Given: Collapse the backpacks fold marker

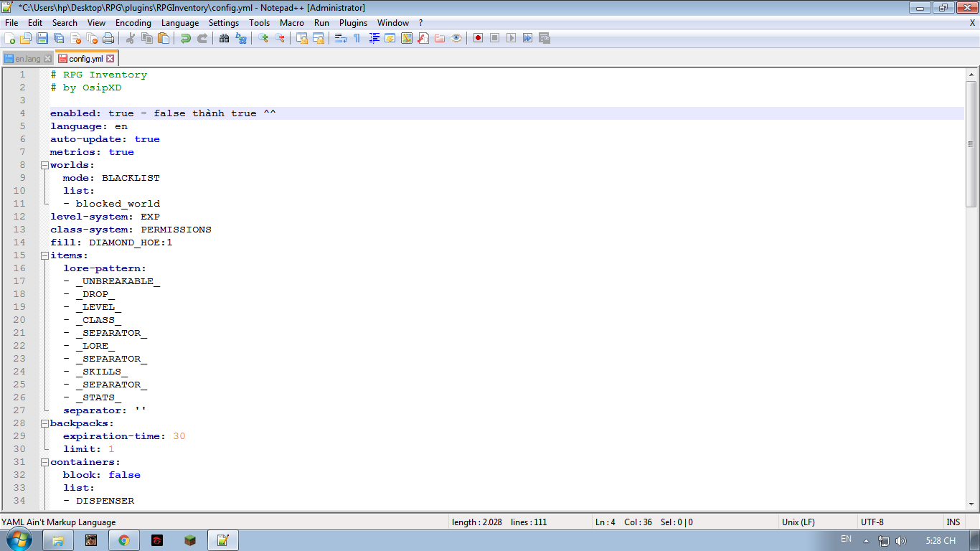Looking at the screenshot, I should (44, 423).
